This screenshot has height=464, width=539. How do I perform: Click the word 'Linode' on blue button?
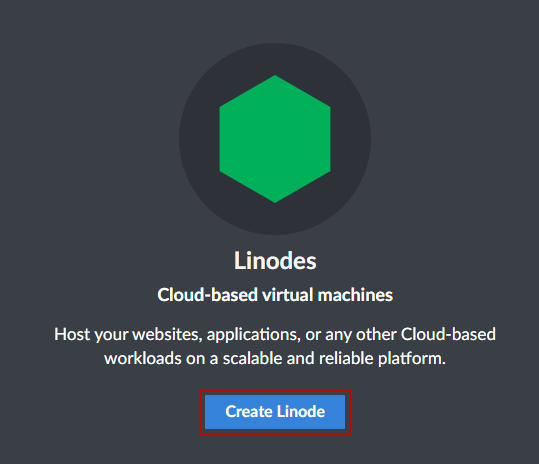(301, 412)
